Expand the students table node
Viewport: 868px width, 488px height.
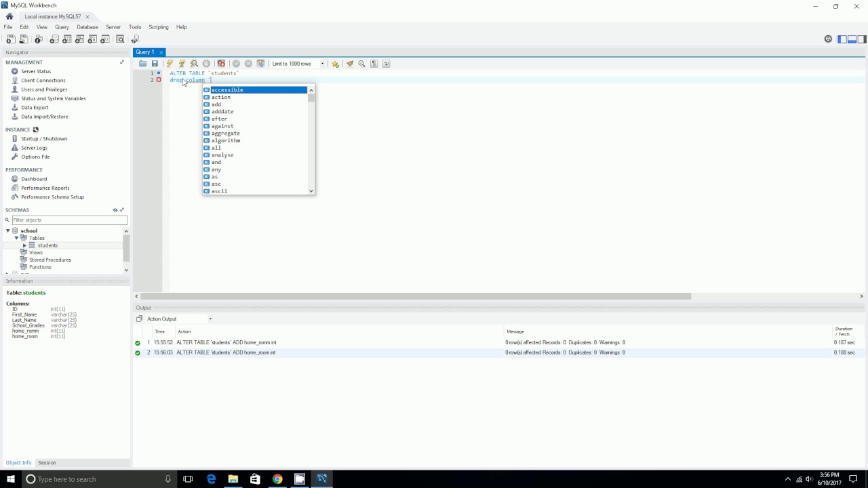click(x=24, y=245)
